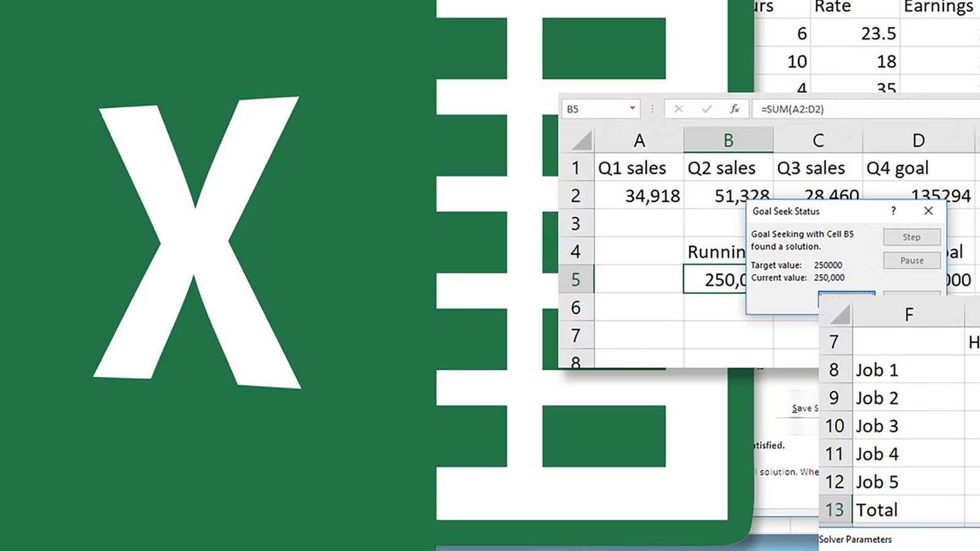The image size is (980, 551).
Task: Select row 11 header beside Job 4
Action: click(834, 454)
